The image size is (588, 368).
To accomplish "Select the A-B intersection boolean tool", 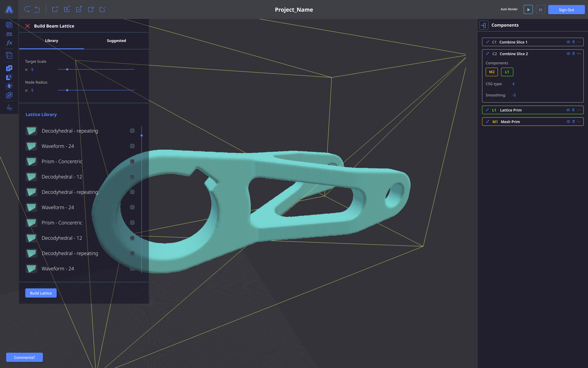I will (9, 86).
